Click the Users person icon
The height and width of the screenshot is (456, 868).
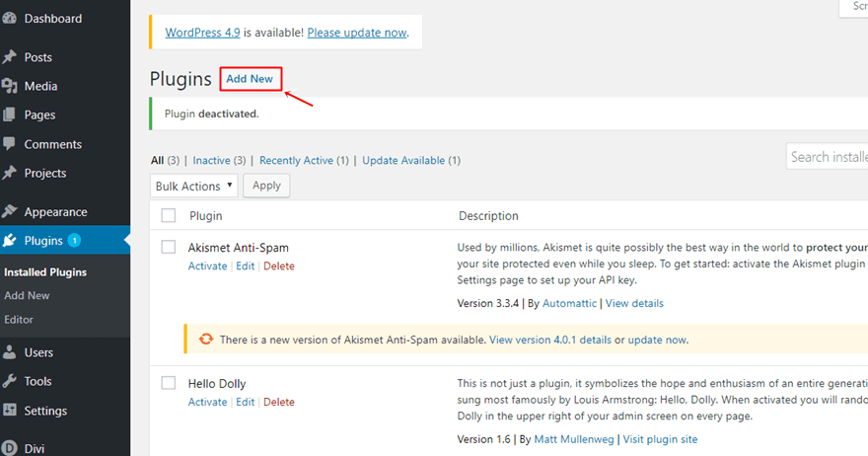point(10,352)
